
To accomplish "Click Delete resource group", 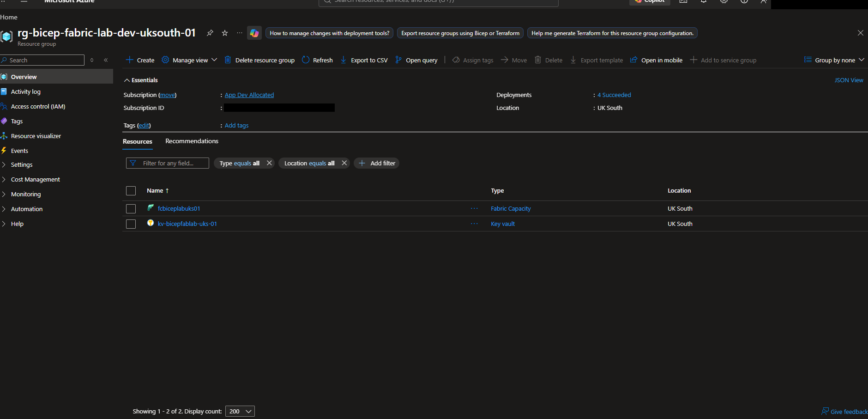I will tap(259, 60).
